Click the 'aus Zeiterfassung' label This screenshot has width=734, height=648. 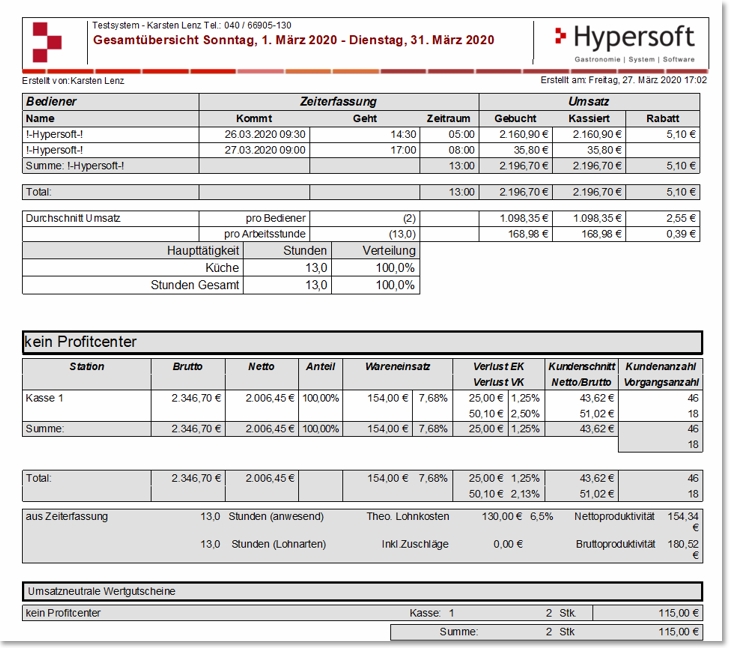(x=66, y=516)
